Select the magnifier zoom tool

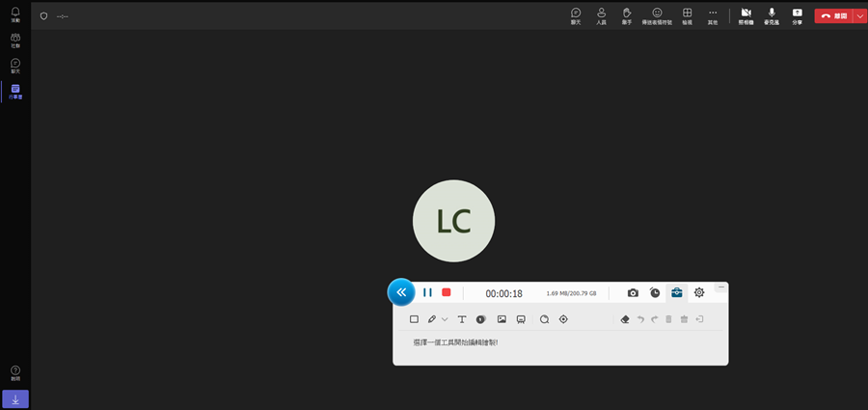(544, 319)
